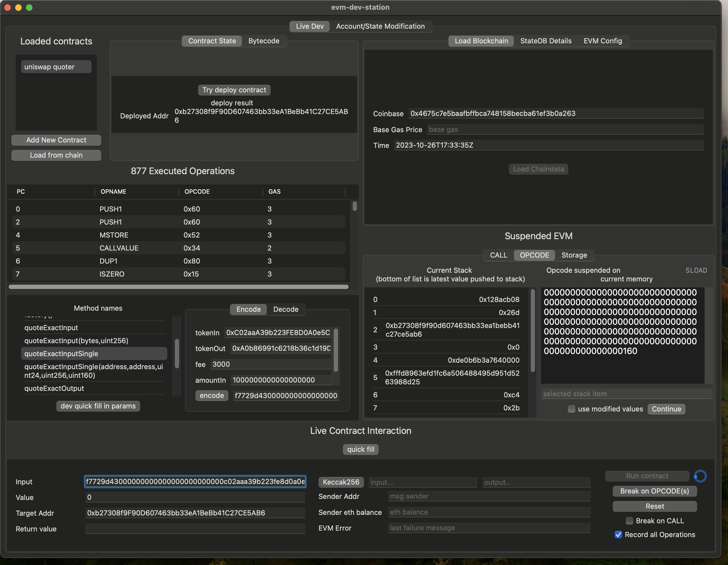Select the EVM Config tab
This screenshot has width=728, height=565.
tap(602, 41)
